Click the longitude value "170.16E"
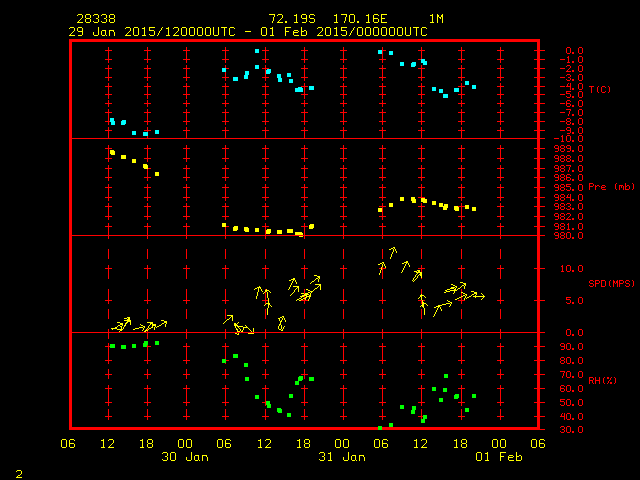 point(360,19)
